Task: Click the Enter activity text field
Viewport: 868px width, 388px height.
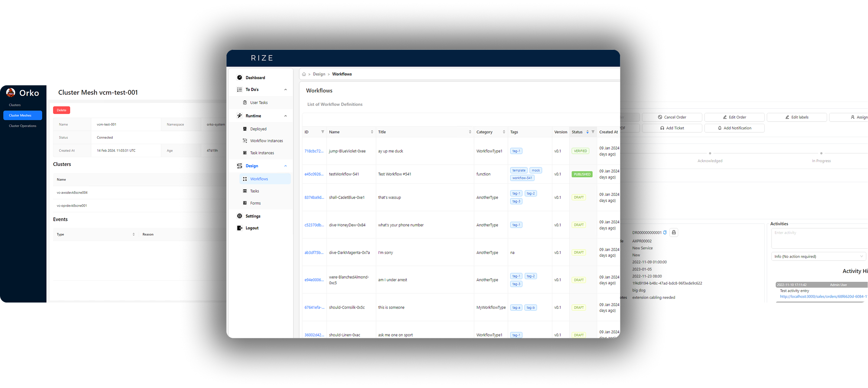Action: pos(819,238)
